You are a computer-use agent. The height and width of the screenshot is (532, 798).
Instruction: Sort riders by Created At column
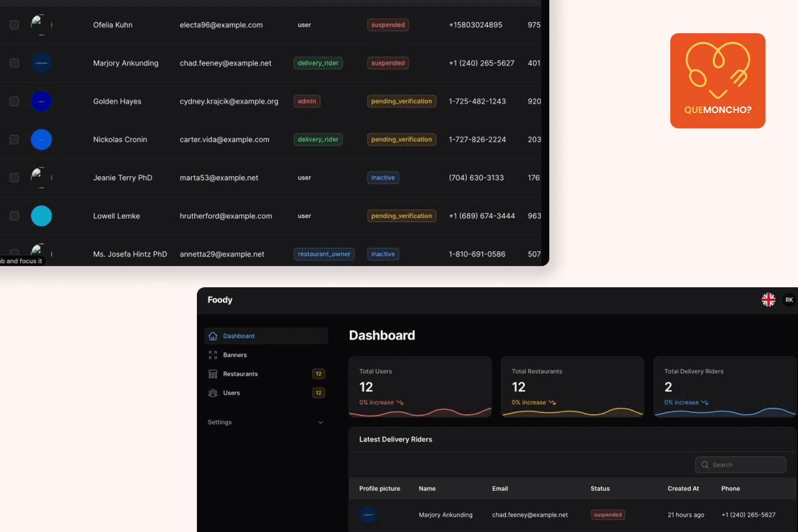click(x=683, y=488)
